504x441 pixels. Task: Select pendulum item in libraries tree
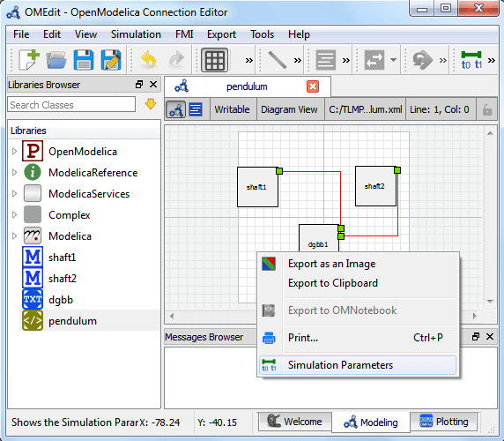tap(72, 321)
